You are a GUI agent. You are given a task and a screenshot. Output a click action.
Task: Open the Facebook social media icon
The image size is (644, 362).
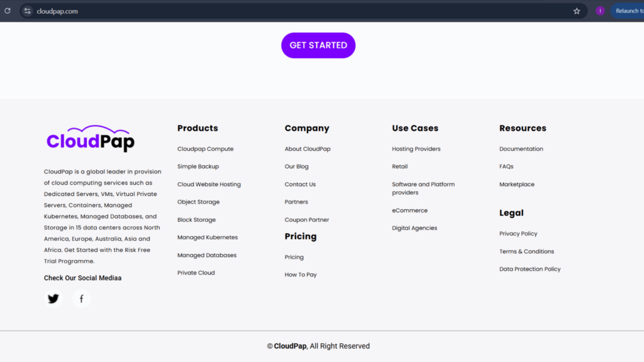point(81,299)
